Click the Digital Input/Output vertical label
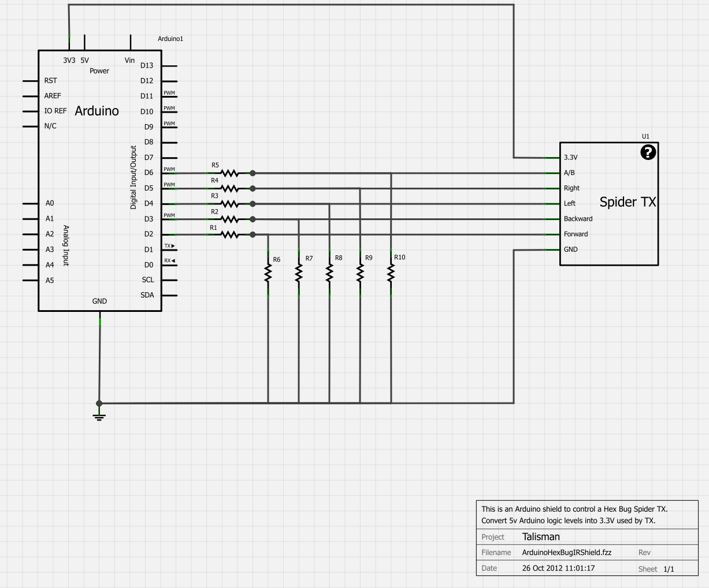Viewport: 709px width, 588px height. (133, 177)
